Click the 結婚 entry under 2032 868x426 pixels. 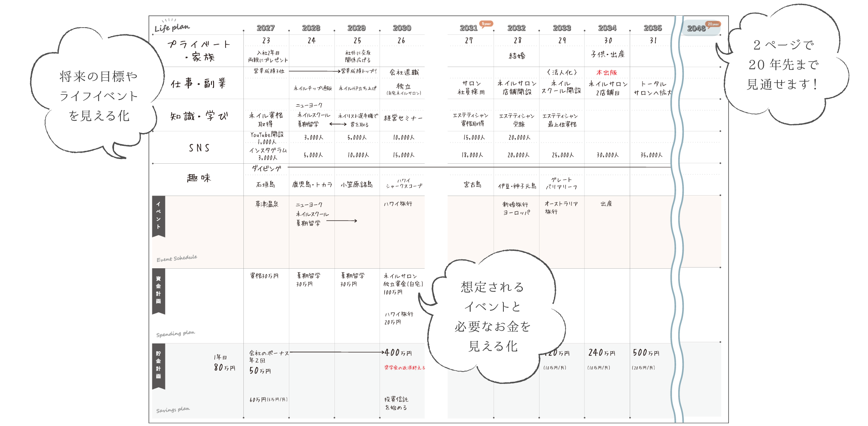tap(517, 56)
